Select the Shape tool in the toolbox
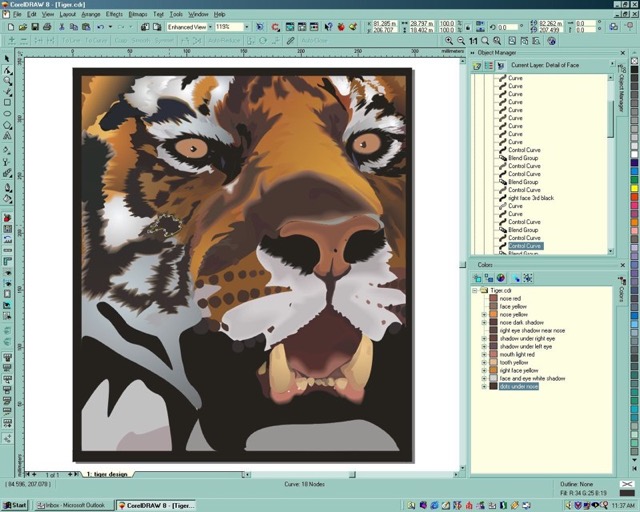This screenshot has height=512, width=640. click(7, 70)
